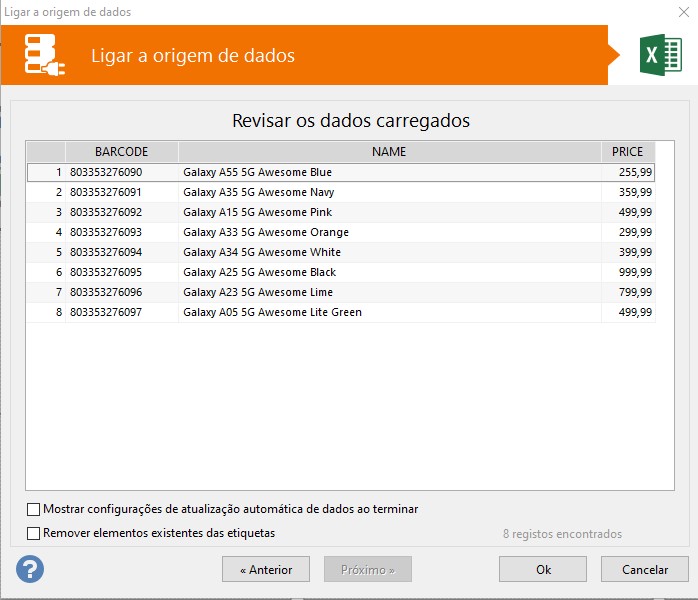This screenshot has height=600, width=698.
Task: Click the Excel logo icon in header
Action: 661,55
